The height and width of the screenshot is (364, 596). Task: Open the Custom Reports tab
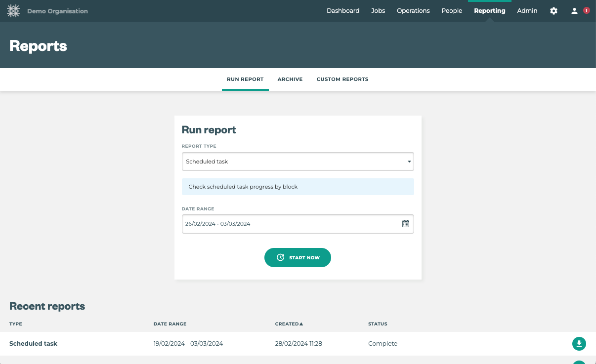click(x=342, y=79)
